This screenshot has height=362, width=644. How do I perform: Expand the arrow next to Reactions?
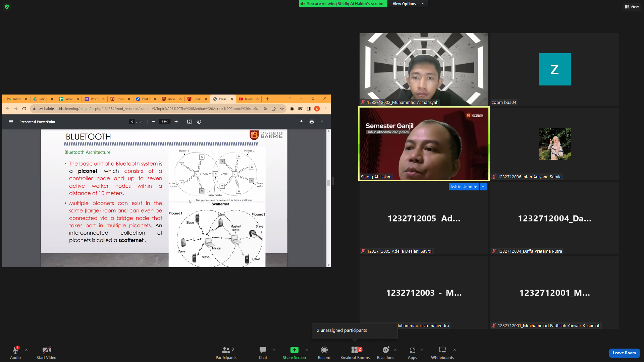(x=395, y=350)
